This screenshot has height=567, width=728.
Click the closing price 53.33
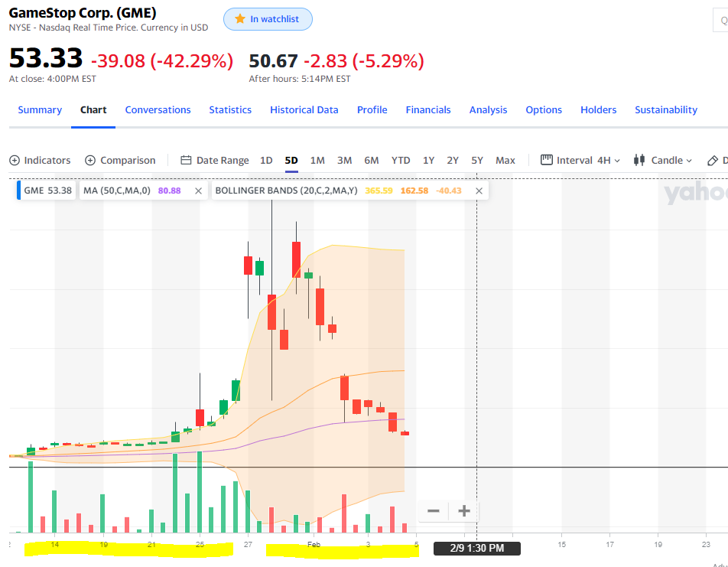coord(46,58)
